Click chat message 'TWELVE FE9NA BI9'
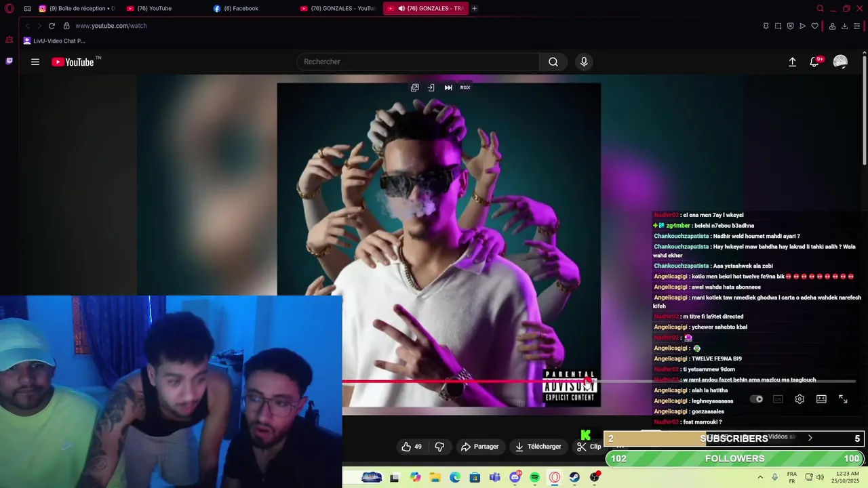 716,359
